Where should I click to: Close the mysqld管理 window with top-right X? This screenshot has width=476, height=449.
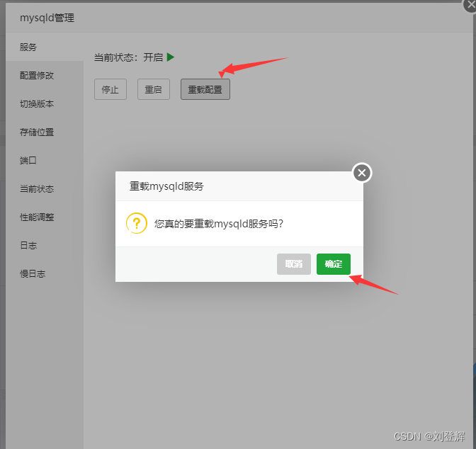pyautogui.click(x=470, y=5)
